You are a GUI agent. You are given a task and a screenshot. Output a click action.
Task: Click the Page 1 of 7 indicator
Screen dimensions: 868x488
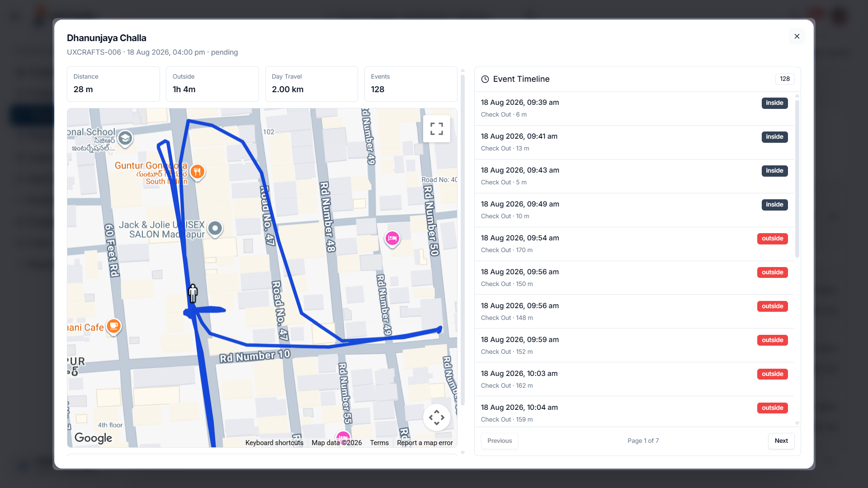coord(643,441)
